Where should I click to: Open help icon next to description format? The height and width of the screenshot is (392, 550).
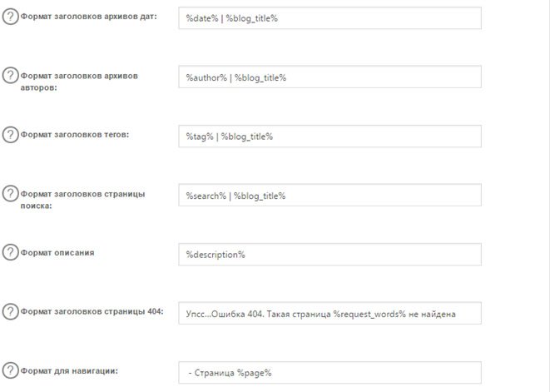10,253
